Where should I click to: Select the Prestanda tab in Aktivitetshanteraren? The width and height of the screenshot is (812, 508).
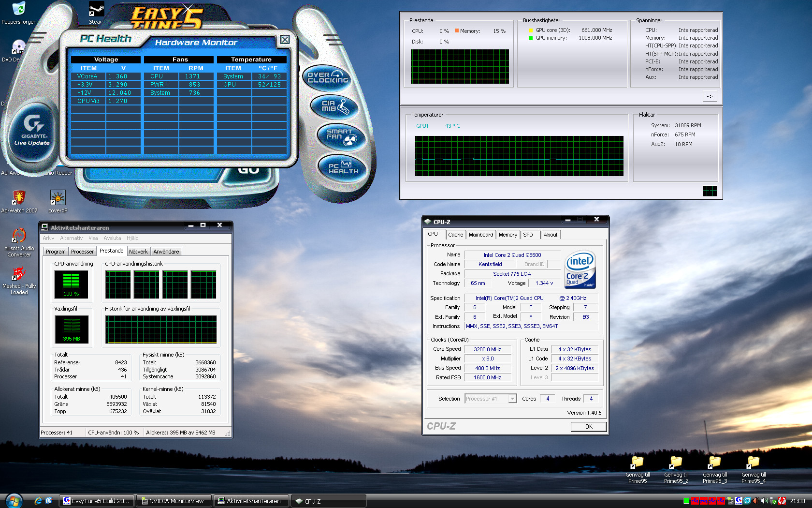point(112,251)
